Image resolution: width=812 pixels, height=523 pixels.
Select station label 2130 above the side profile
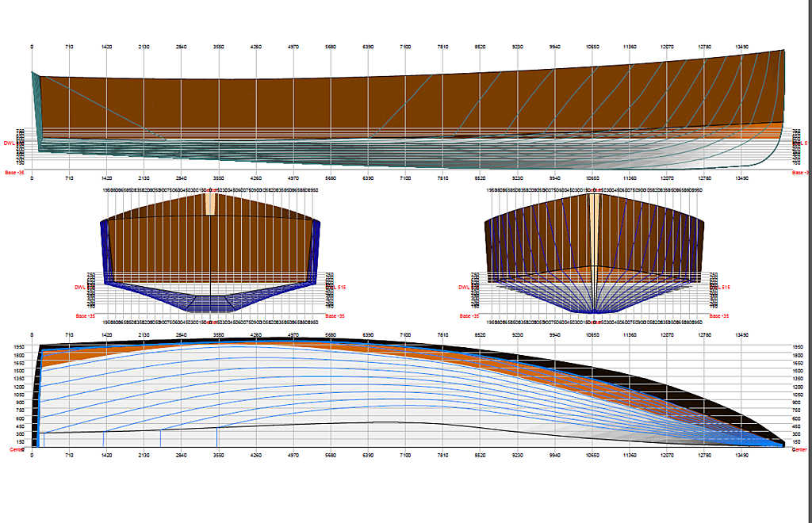pos(144,47)
